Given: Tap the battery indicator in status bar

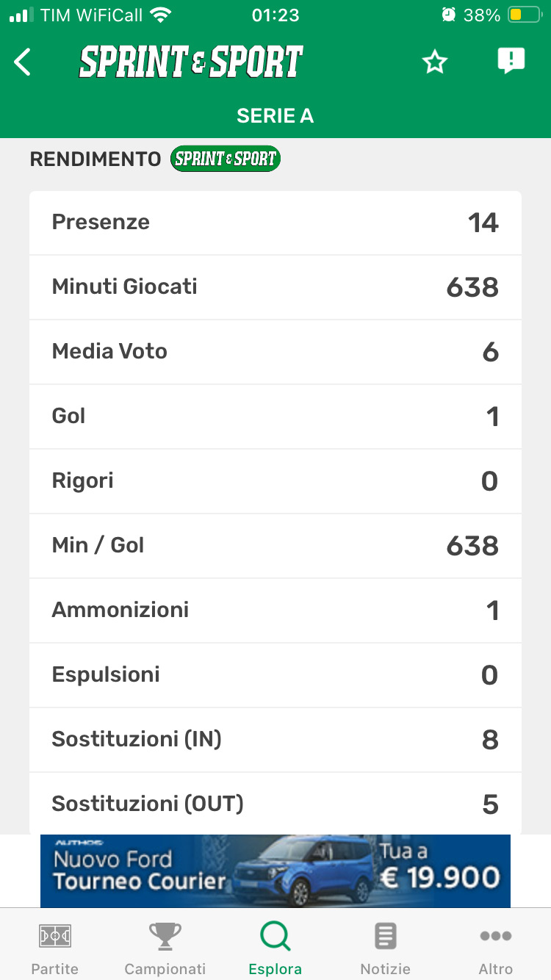Looking at the screenshot, I should (x=525, y=15).
